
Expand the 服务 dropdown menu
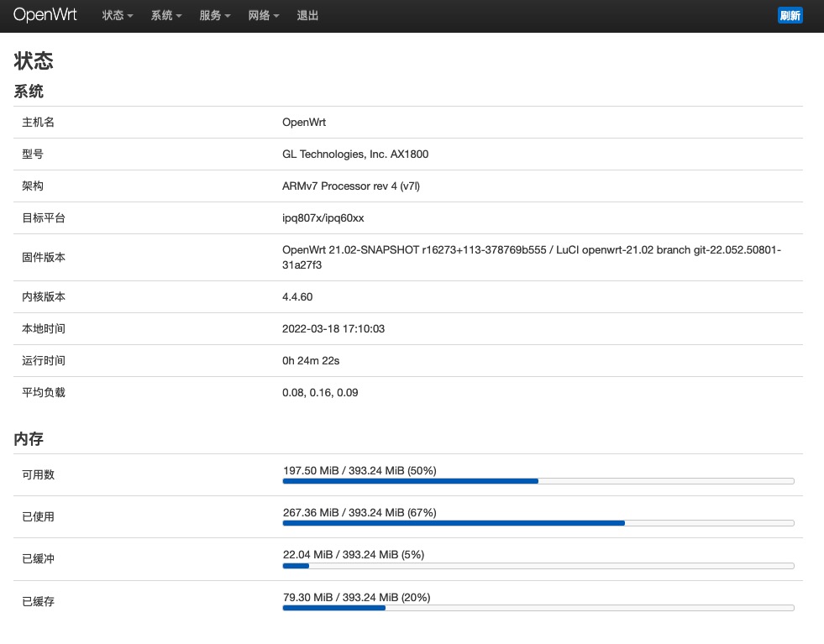pyautogui.click(x=214, y=16)
